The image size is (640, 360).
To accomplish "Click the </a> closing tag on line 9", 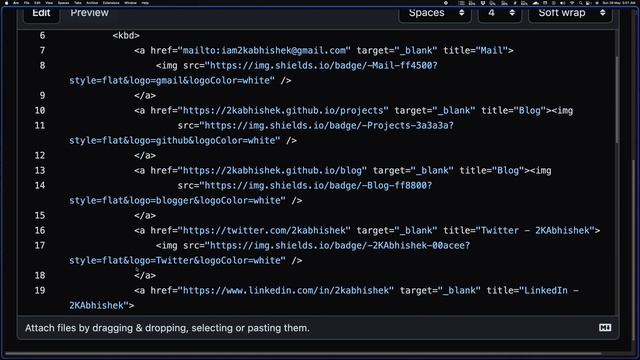I will pyautogui.click(x=145, y=96).
